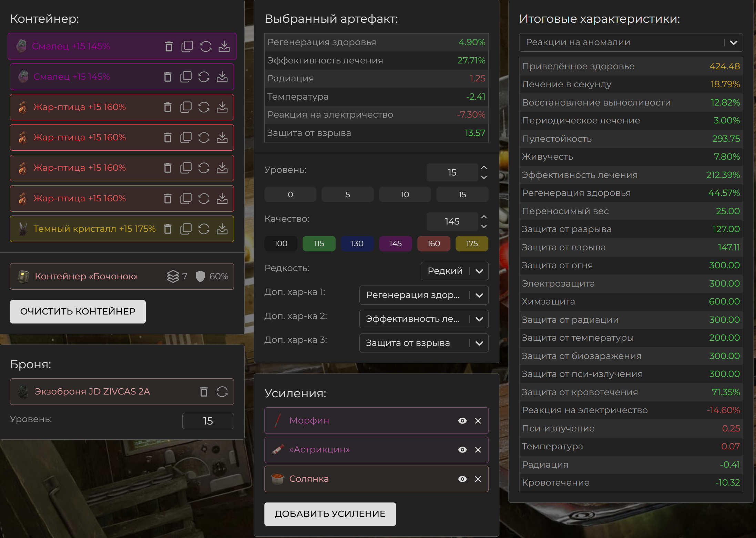Hide the «Астрикцин» boost effect
756x538 pixels.
click(x=462, y=450)
